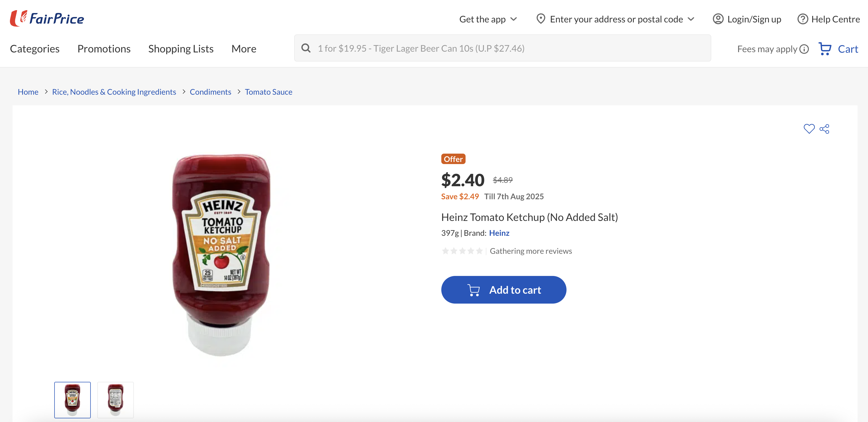The image size is (868, 422).
Task: Click the product search field
Action: 505,48
